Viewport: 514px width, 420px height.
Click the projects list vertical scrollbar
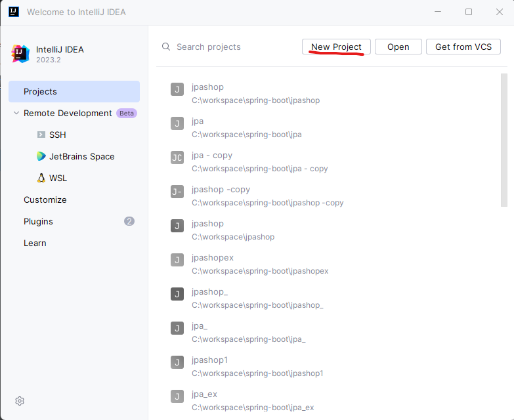(504, 140)
